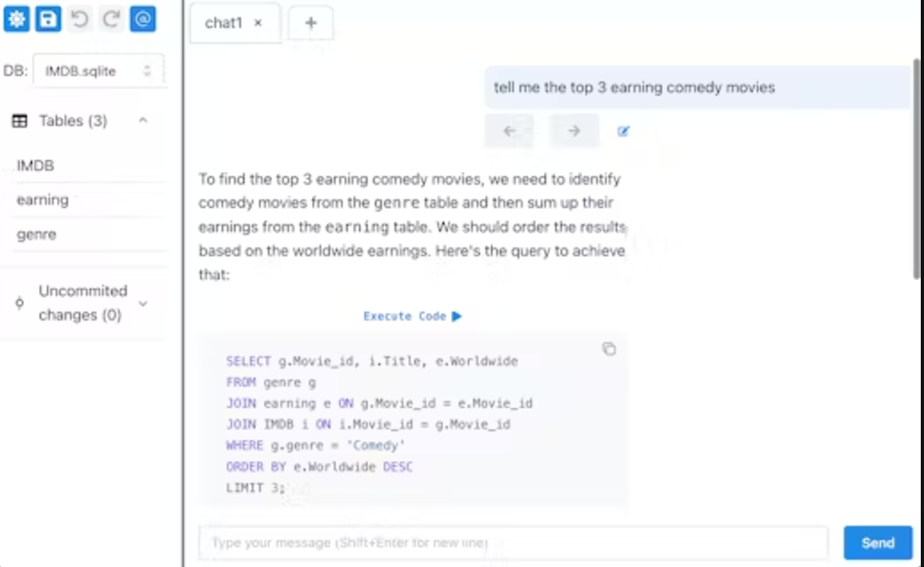Click the undo arrow icon
924x567 pixels.
(x=80, y=19)
